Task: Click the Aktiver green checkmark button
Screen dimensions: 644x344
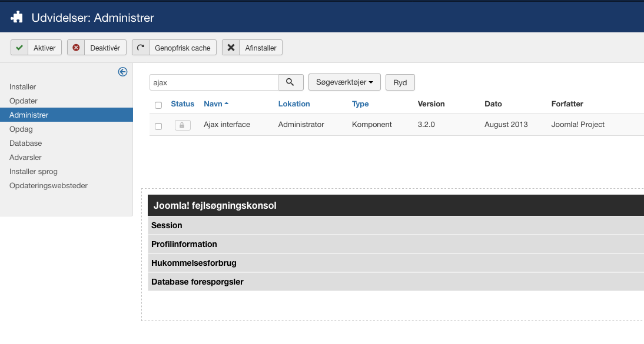Action: pyautogui.click(x=36, y=48)
